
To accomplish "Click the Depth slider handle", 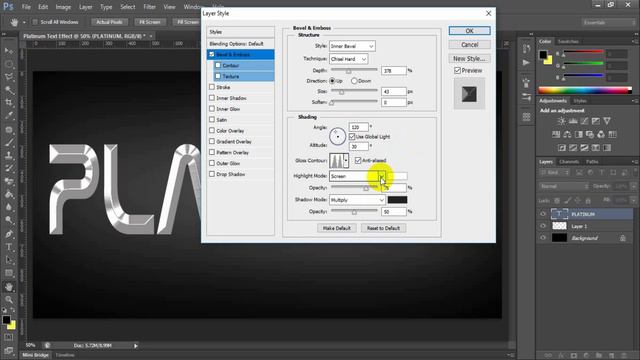I will [349, 71].
